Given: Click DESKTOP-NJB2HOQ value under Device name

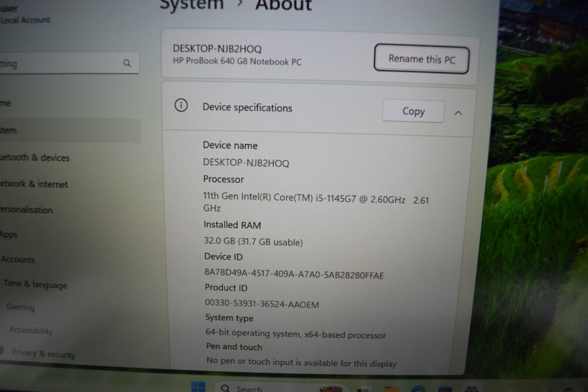Looking at the screenshot, I should pos(246,163).
